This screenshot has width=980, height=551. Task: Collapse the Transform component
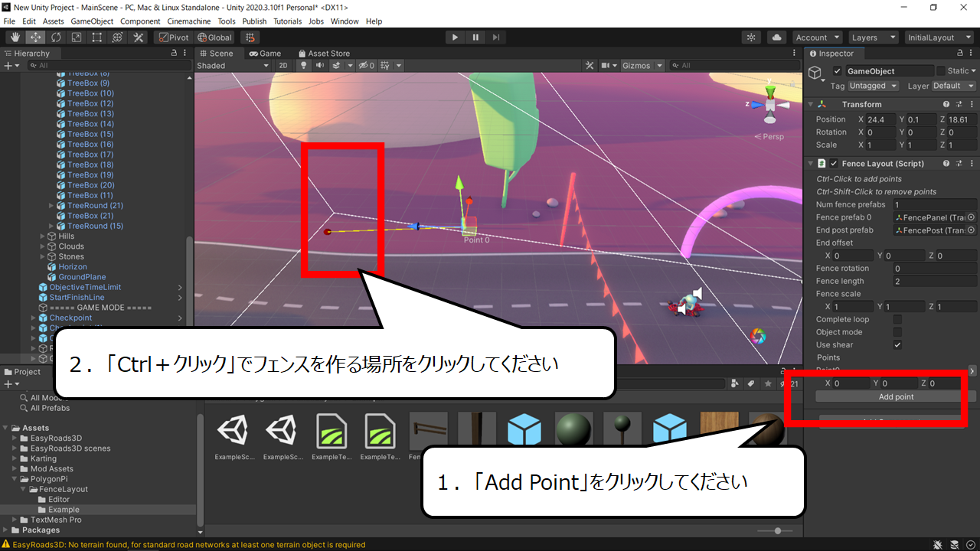pyautogui.click(x=812, y=104)
